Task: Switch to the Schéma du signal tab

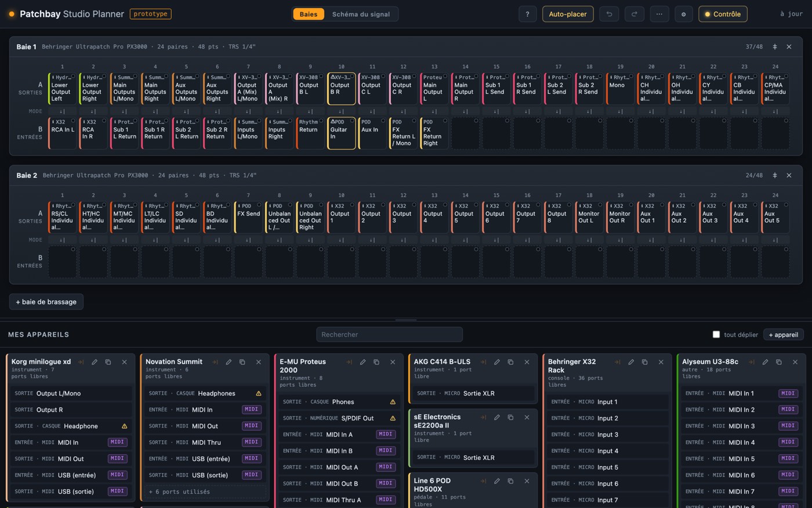Action: coord(361,14)
